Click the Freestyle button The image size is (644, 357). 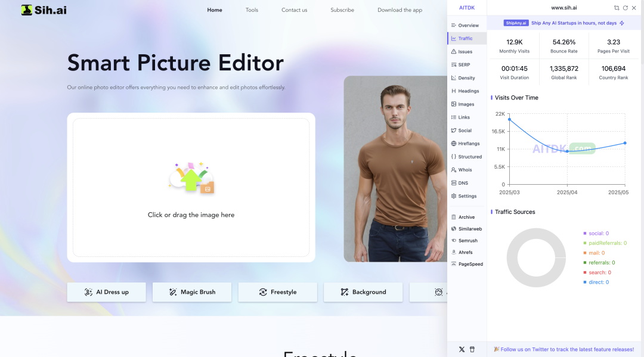[278, 292]
